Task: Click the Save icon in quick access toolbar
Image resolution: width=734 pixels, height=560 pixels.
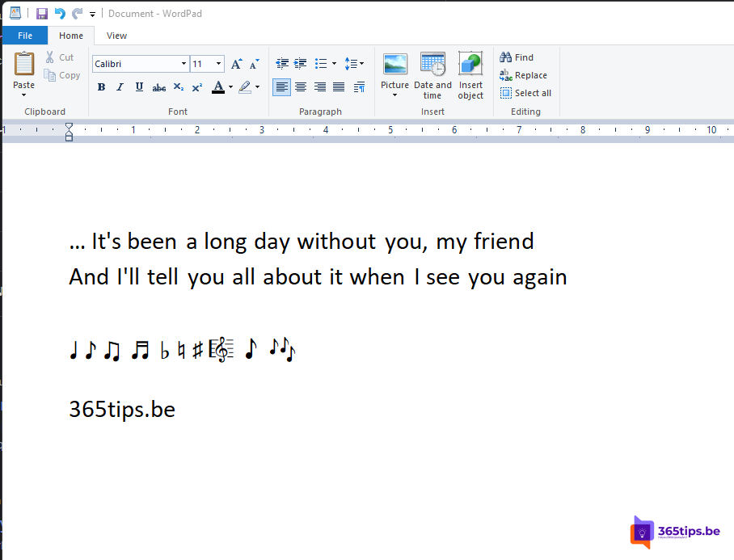Action: [42, 14]
